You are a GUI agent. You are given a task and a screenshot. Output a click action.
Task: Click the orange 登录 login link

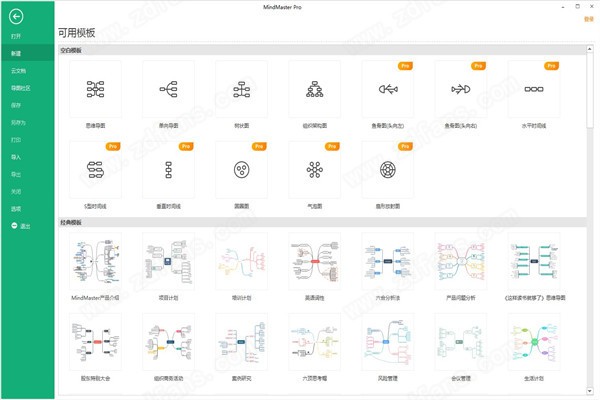coord(589,19)
